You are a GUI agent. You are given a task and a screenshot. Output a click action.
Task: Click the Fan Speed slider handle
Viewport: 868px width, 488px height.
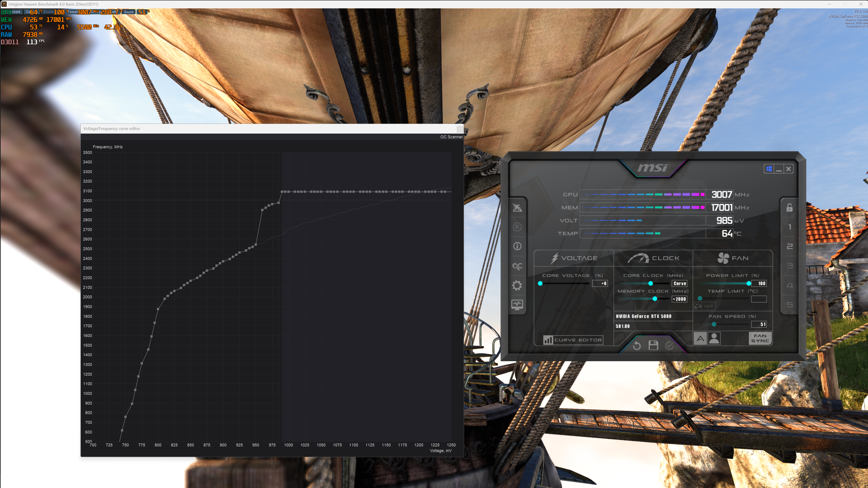point(714,324)
